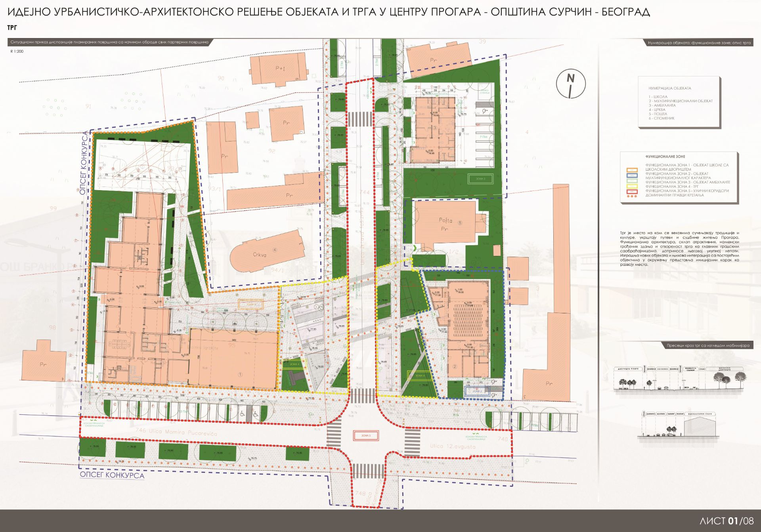Click the red ЗОНА 5 box in the intersection
The image size is (761, 532).
[366, 436]
